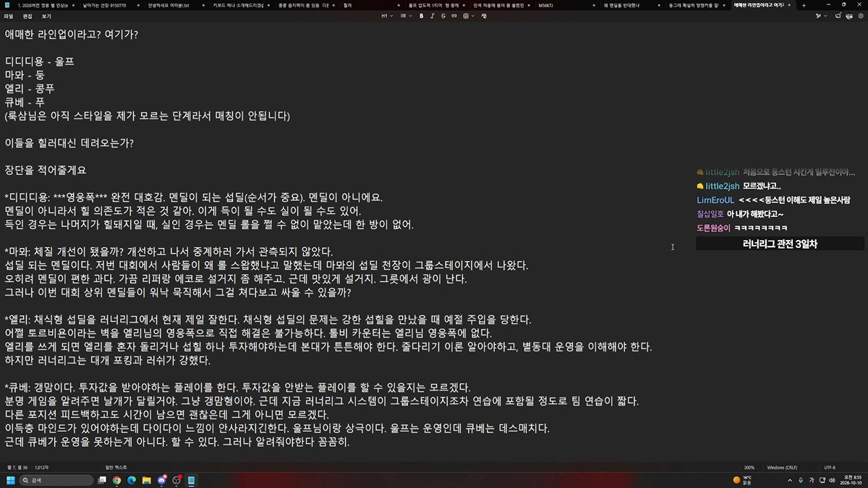Image resolution: width=868 pixels, height=488 pixels.
Task: Open the 보기 menu
Action: point(46,15)
